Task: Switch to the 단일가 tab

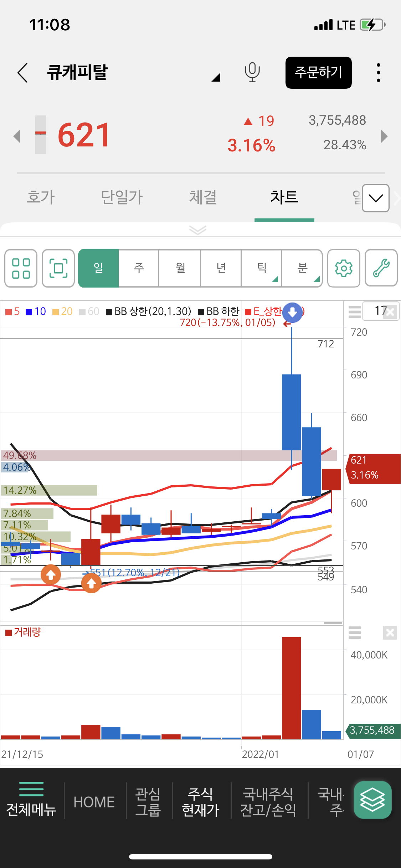Action: pyautogui.click(x=122, y=197)
